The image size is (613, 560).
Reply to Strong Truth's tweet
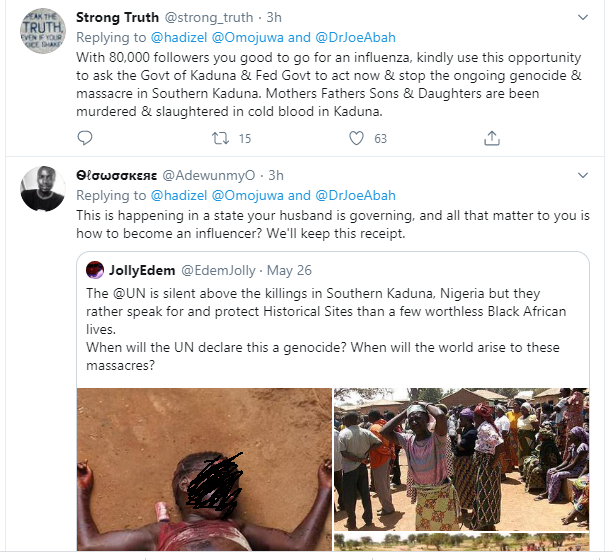85,138
